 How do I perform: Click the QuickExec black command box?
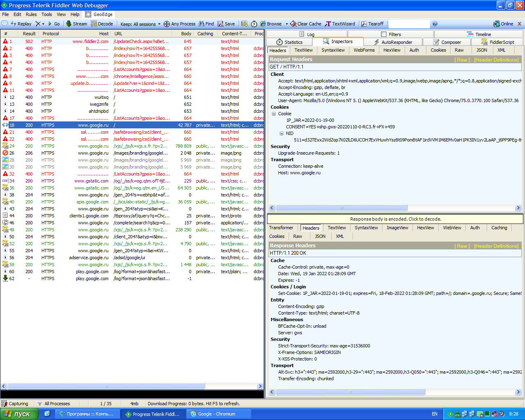(x=132, y=394)
